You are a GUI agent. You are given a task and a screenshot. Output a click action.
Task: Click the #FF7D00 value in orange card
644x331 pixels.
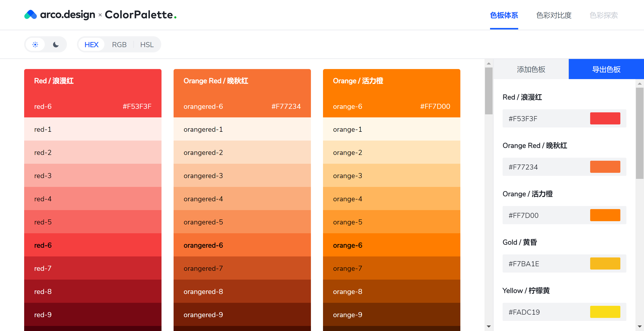(x=435, y=106)
